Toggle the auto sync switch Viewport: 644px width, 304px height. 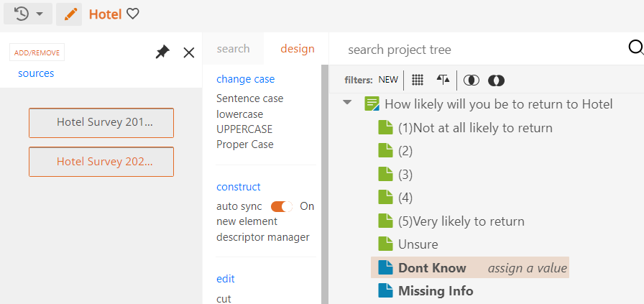[x=282, y=206]
